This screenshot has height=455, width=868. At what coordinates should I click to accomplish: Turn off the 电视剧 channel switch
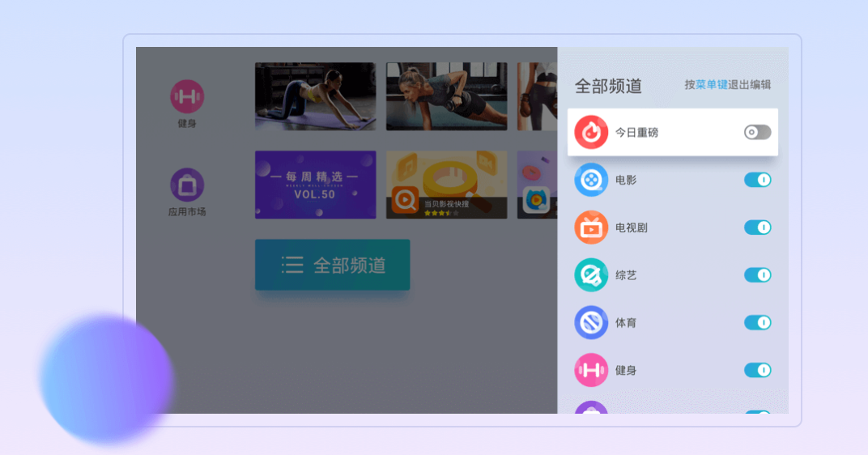click(757, 227)
